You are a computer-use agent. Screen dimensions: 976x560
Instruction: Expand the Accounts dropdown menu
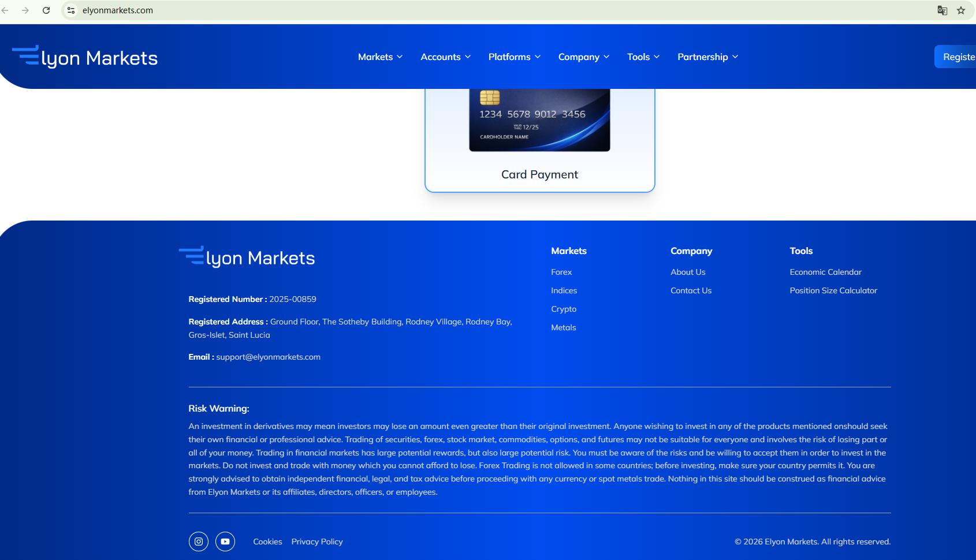coord(445,57)
